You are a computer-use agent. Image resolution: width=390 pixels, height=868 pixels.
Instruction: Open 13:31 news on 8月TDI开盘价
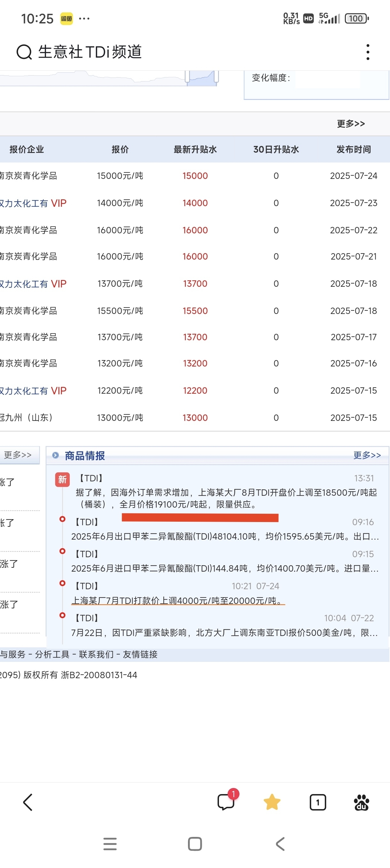pyautogui.click(x=226, y=498)
